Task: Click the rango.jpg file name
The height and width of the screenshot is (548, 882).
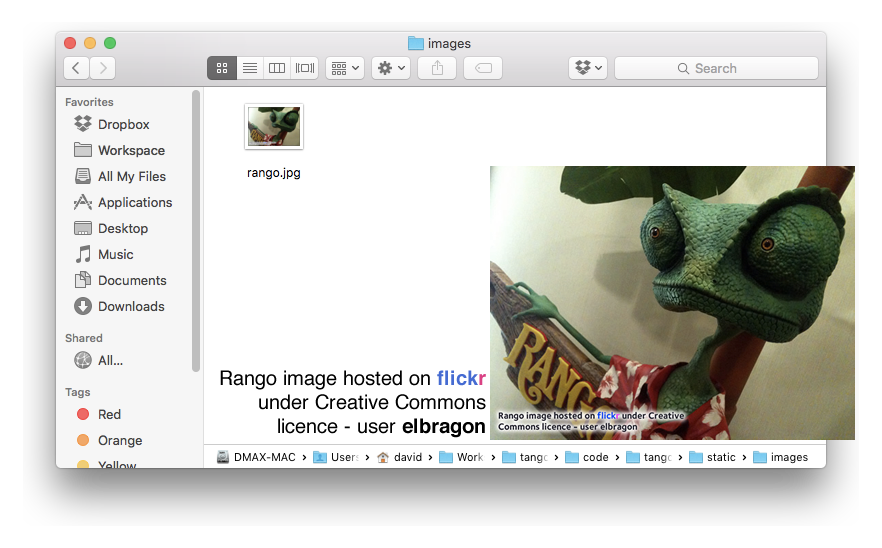Action: (x=274, y=173)
